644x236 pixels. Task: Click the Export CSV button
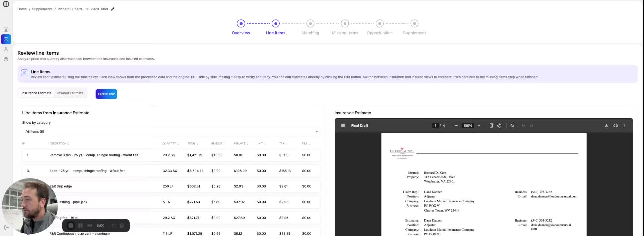pos(106,94)
